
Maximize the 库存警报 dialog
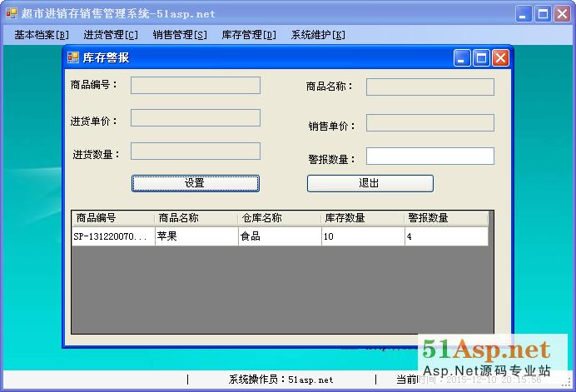coord(481,58)
